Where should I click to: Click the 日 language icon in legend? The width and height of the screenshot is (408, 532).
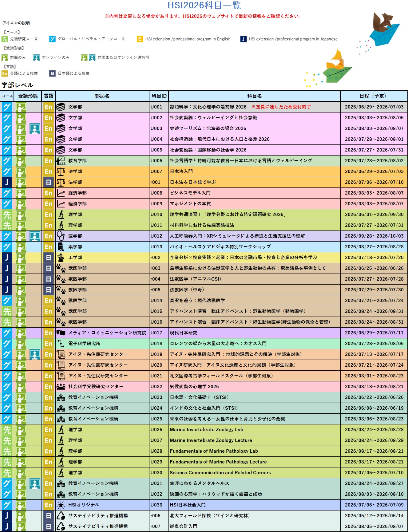[x=53, y=73]
